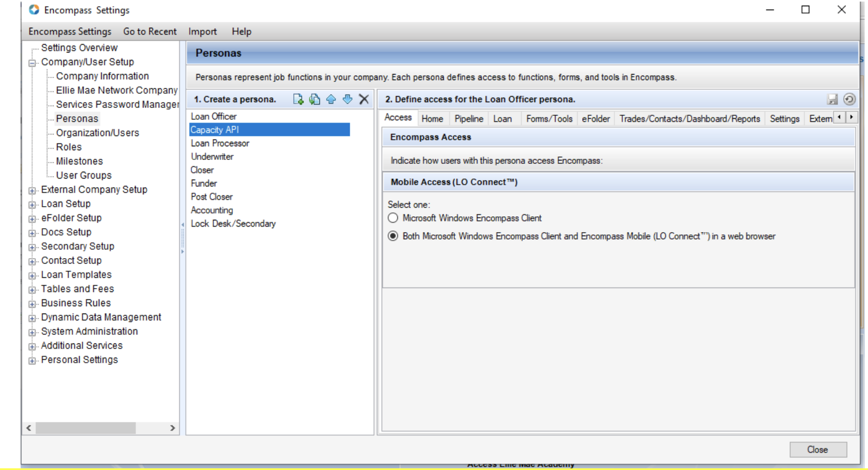The height and width of the screenshot is (470, 868).
Task: Switch to the Pipeline tab
Action: point(469,119)
